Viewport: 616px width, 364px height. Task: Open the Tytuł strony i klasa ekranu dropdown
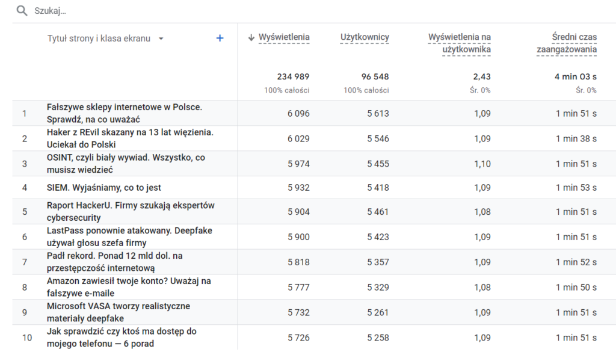pos(105,39)
